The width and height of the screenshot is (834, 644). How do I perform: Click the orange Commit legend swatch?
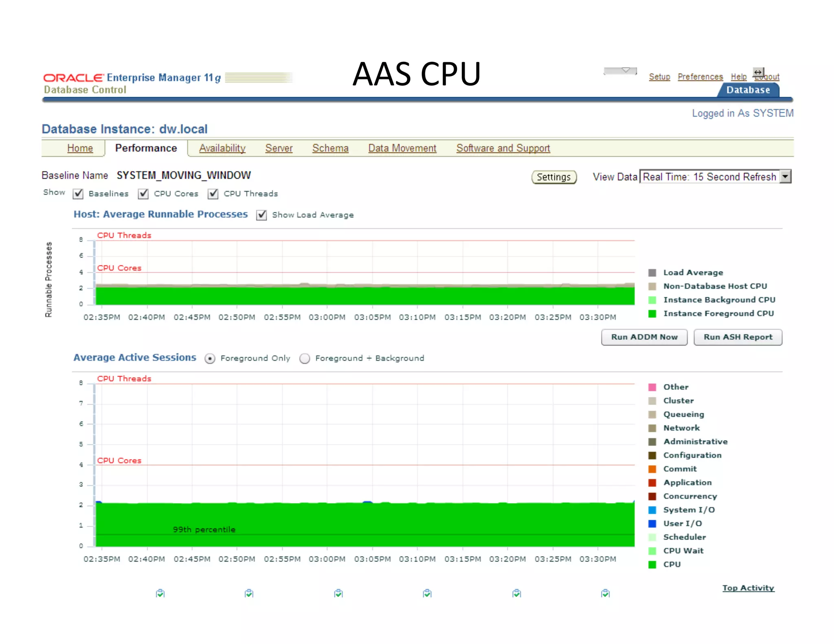click(652, 469)
